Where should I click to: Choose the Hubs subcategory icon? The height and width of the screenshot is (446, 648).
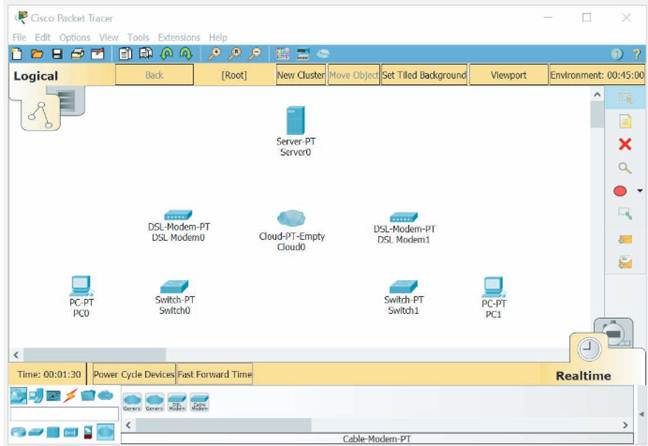[53, 432]
